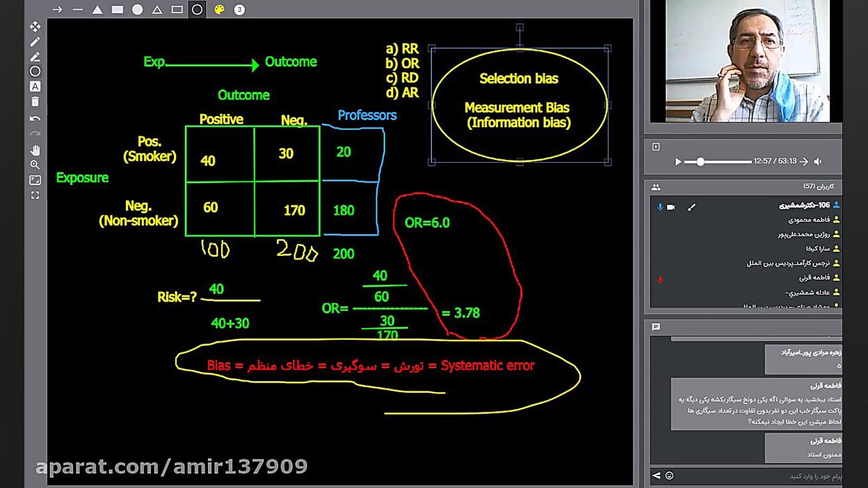This screenshot has width=868, height=488.
Task: Select the pencil drawing tool
Action: coord(35,42)
